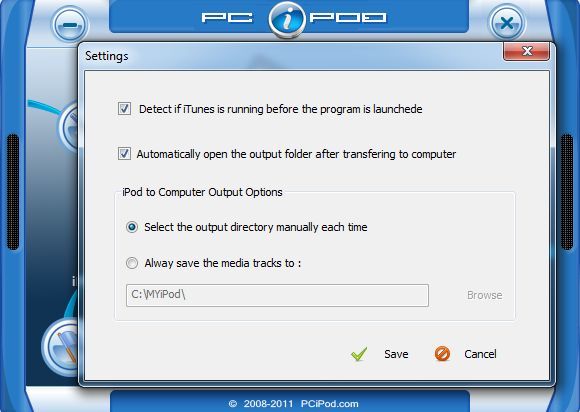580x412 pixels.
Task: Choose the Alway save the media tracks radio
Action: (x=132, y=263)
